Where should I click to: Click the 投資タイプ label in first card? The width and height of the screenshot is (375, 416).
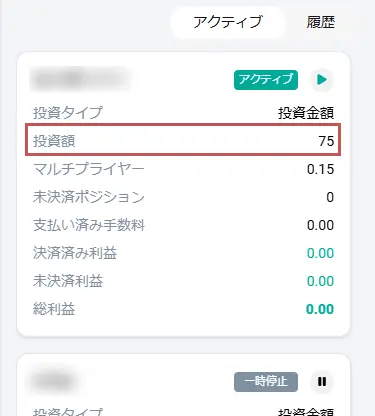(68, 112)
